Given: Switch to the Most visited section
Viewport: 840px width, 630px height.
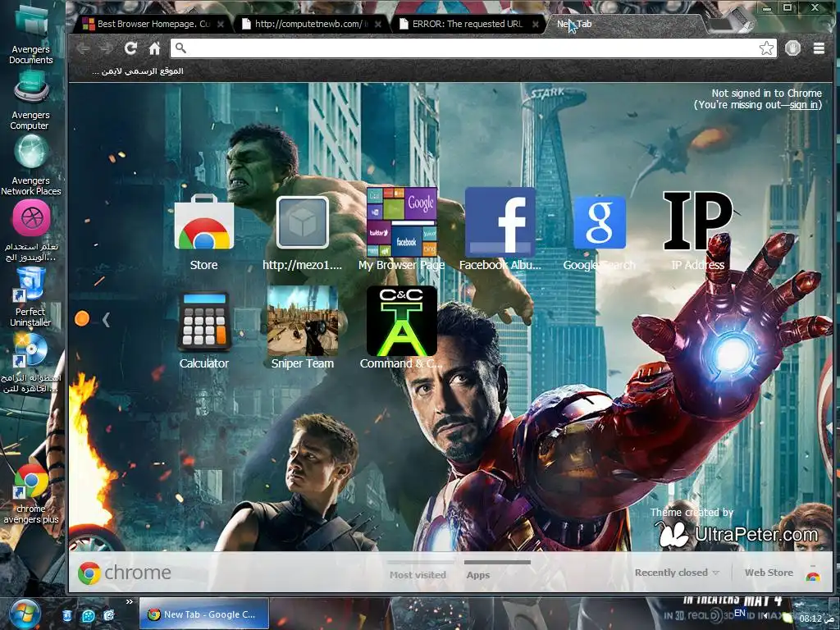Looking at the screenshot, I should [x=418, y=574].
